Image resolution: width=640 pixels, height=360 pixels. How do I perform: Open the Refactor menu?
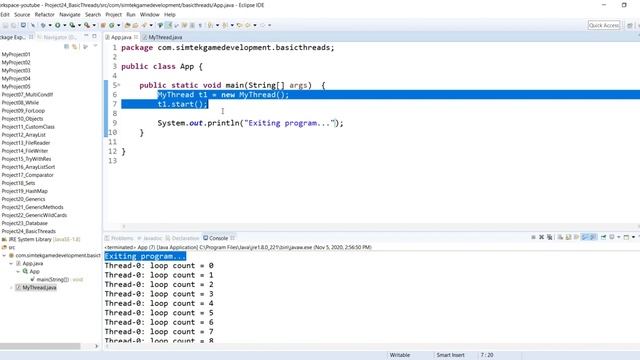point(44,15)
